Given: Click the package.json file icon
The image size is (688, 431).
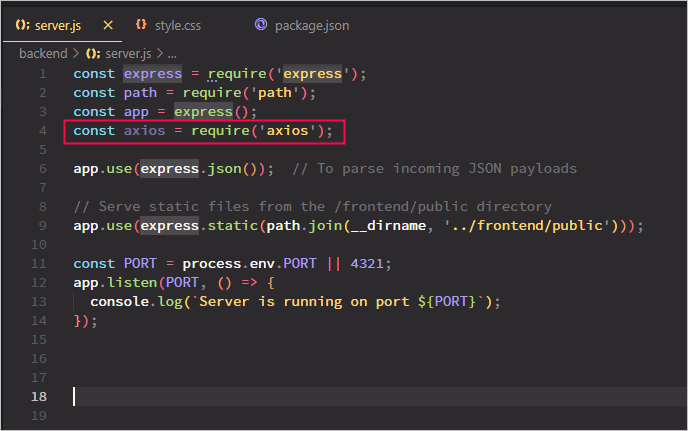Looking at the screenshot, I should tap(261, 24).
